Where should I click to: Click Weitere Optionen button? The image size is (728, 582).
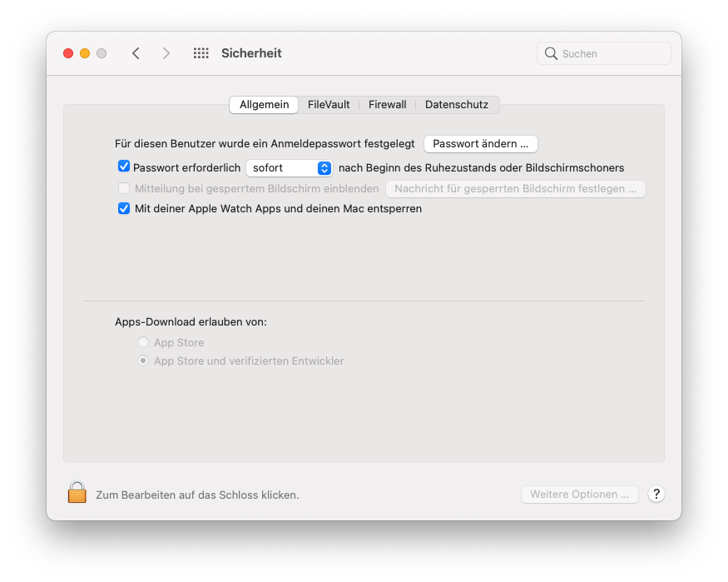point(579,495)
